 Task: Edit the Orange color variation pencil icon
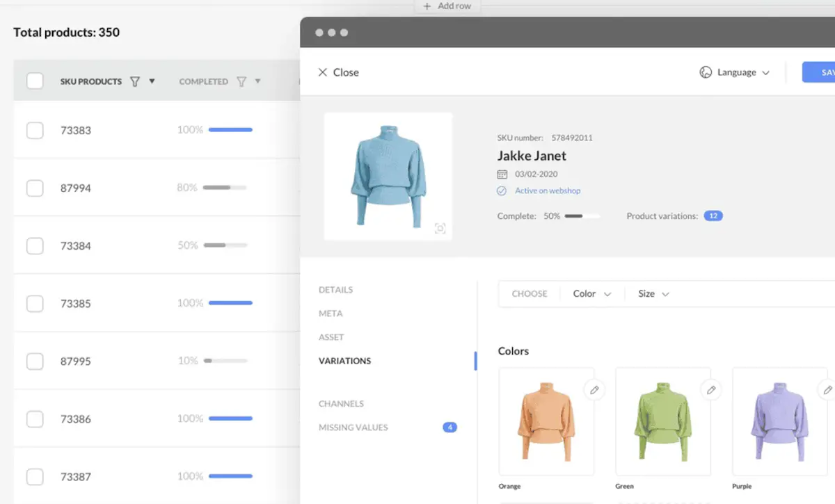pos(594,390)
